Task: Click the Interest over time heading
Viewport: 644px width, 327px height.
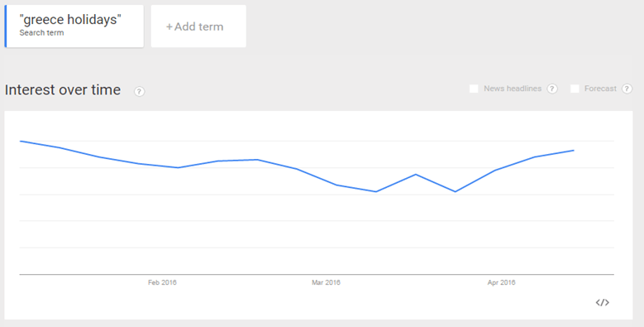Action: click(x=63, y=89)
